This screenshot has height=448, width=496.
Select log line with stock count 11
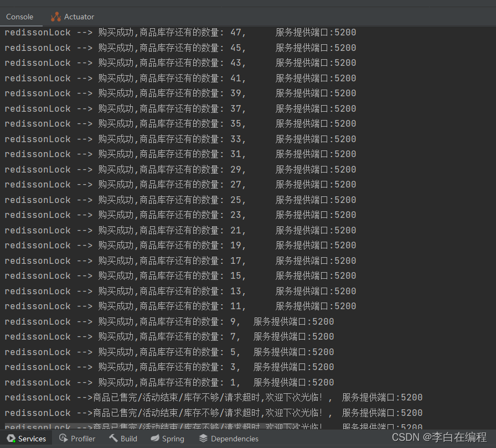[x=180, y=306]
